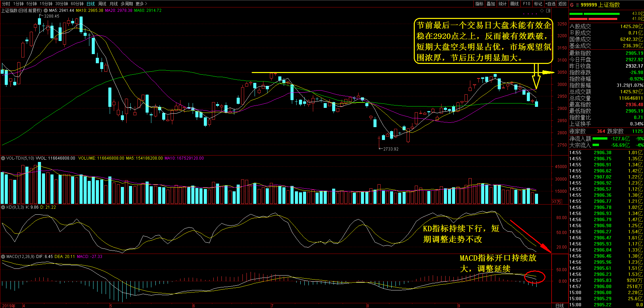Click the 跌家数 count 1125
644x308 pixels.
(x=637, y=131)
